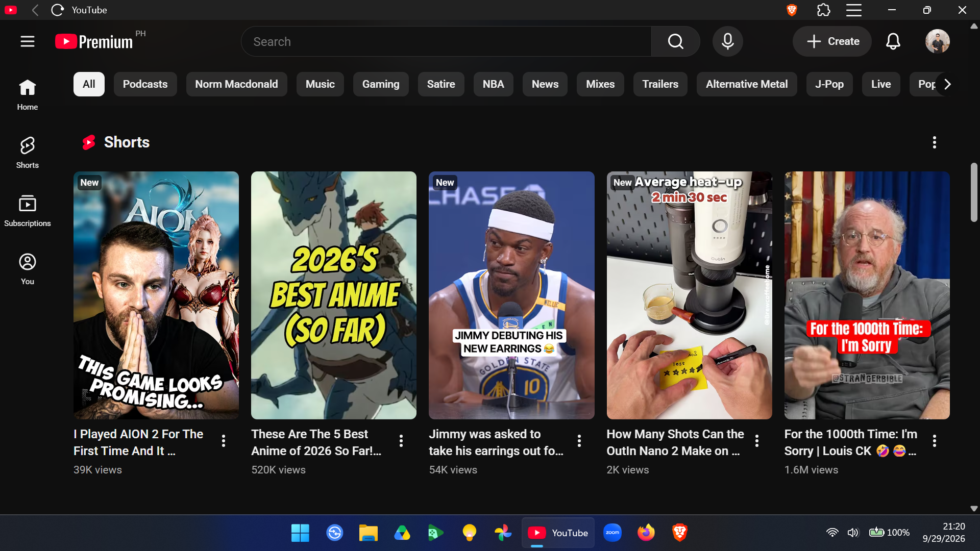Select the Podcasts filter chip

click(145, 84)
